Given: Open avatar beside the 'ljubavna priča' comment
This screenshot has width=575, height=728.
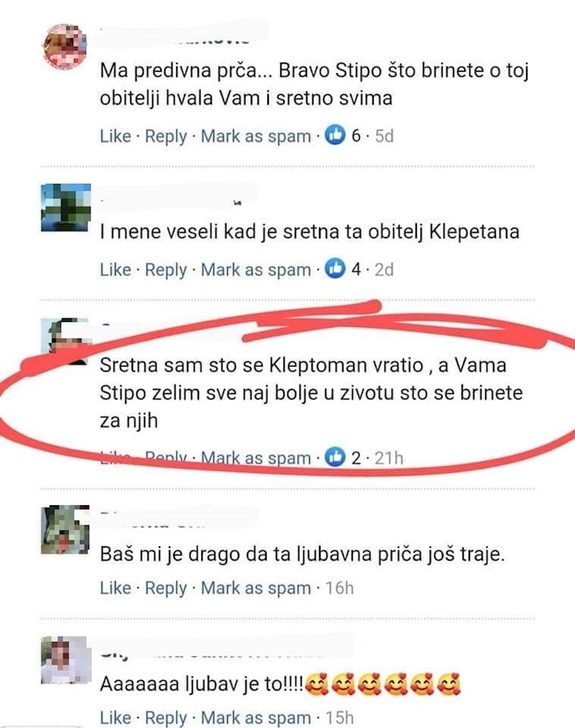Looking at the screenshot, I should pos(65,530).
